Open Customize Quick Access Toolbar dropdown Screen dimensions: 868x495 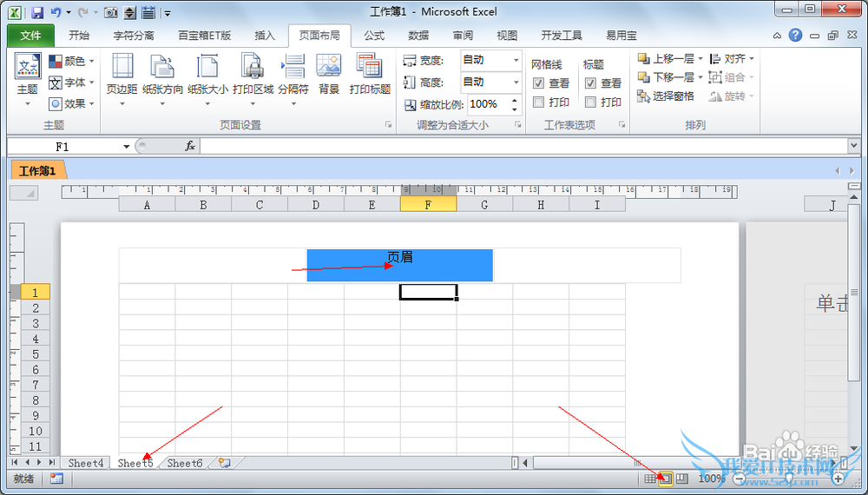coord(168,13)
